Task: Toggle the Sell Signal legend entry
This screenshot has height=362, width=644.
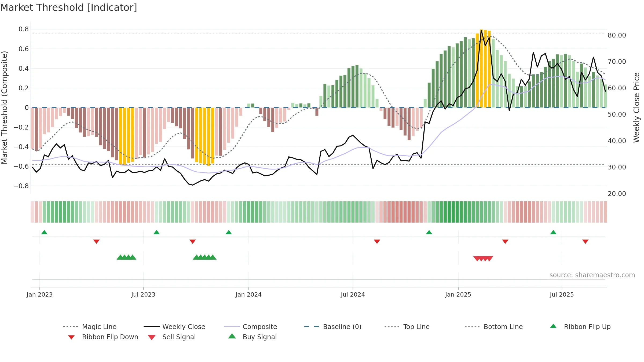Action: [172, 337]
